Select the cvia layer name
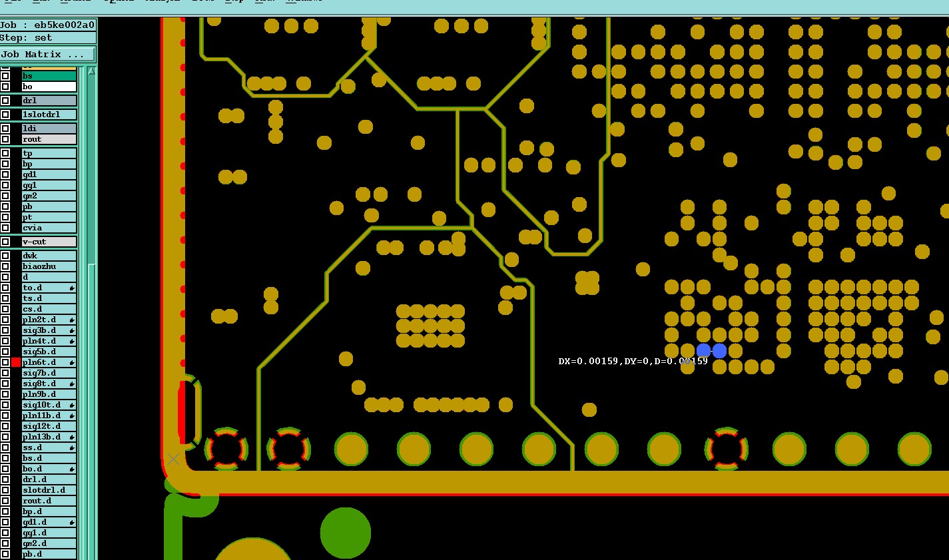Screen dimensions: 949x560 [x=49, y=228]
